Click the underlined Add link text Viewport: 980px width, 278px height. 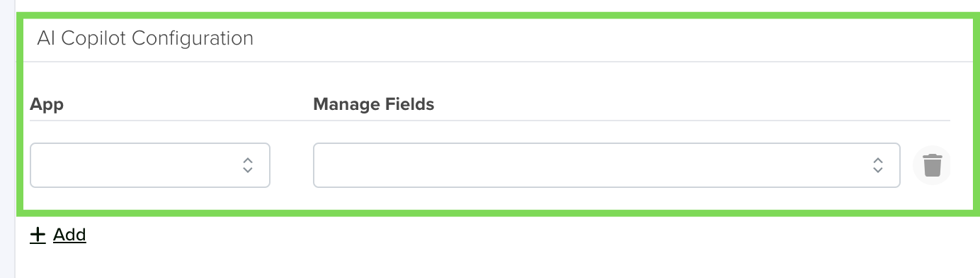[69, 235]
